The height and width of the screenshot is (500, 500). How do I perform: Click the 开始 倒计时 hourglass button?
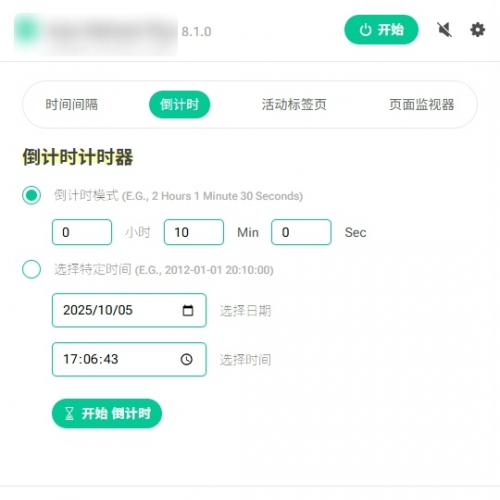pos(107,413)
